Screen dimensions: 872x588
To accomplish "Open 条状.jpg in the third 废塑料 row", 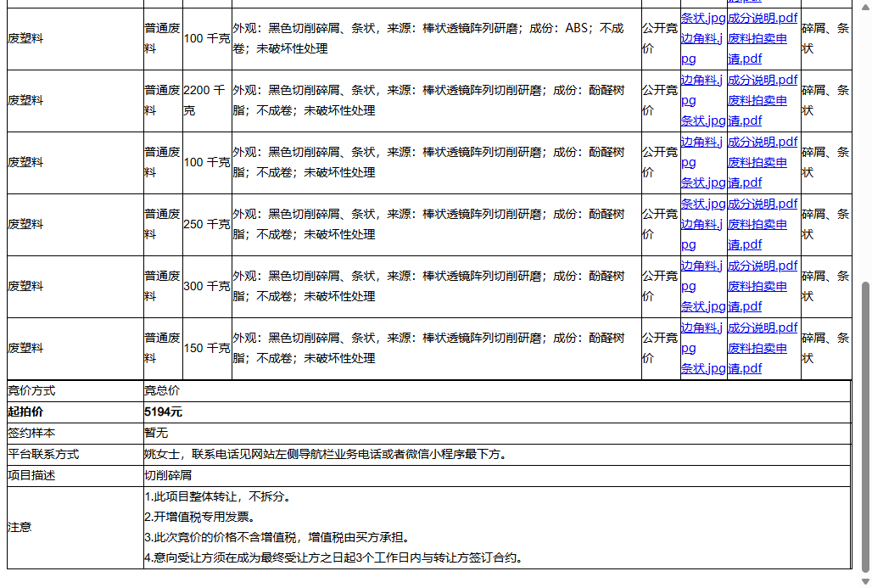I will pos(703,182).
